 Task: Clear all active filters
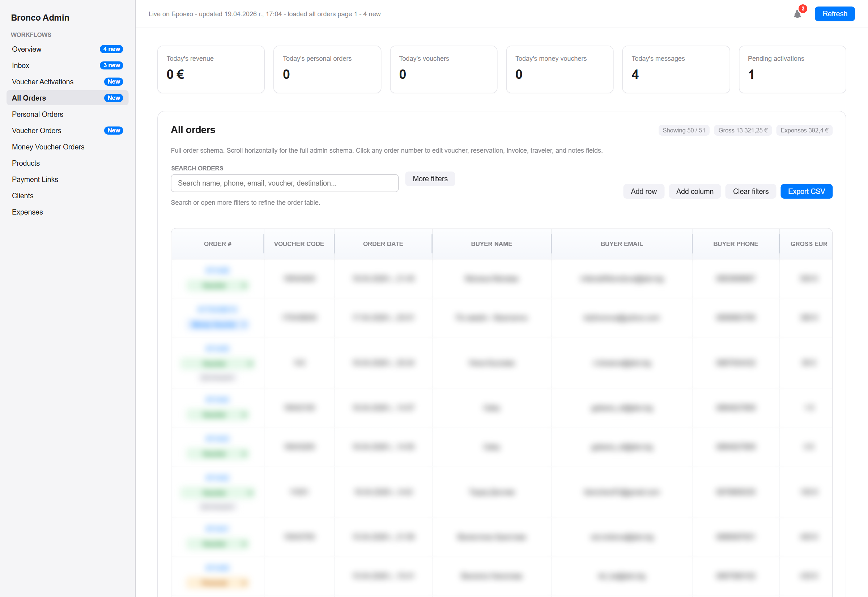750,191
